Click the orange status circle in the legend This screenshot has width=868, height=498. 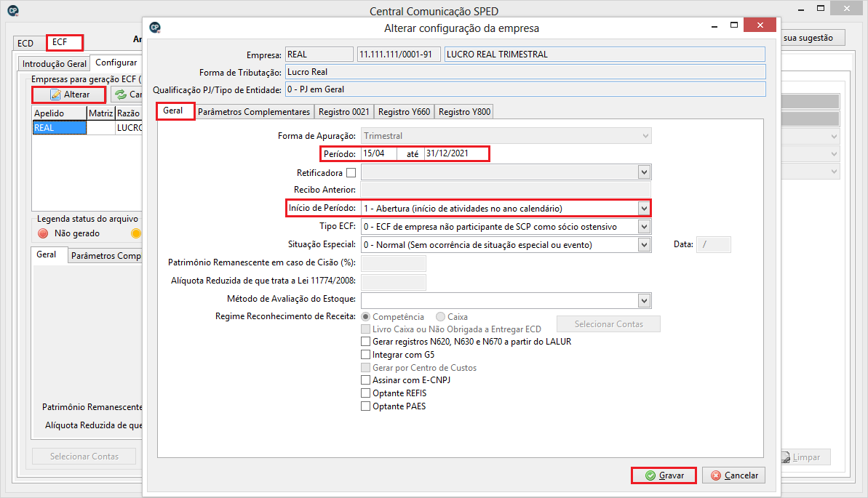[135, 233]
